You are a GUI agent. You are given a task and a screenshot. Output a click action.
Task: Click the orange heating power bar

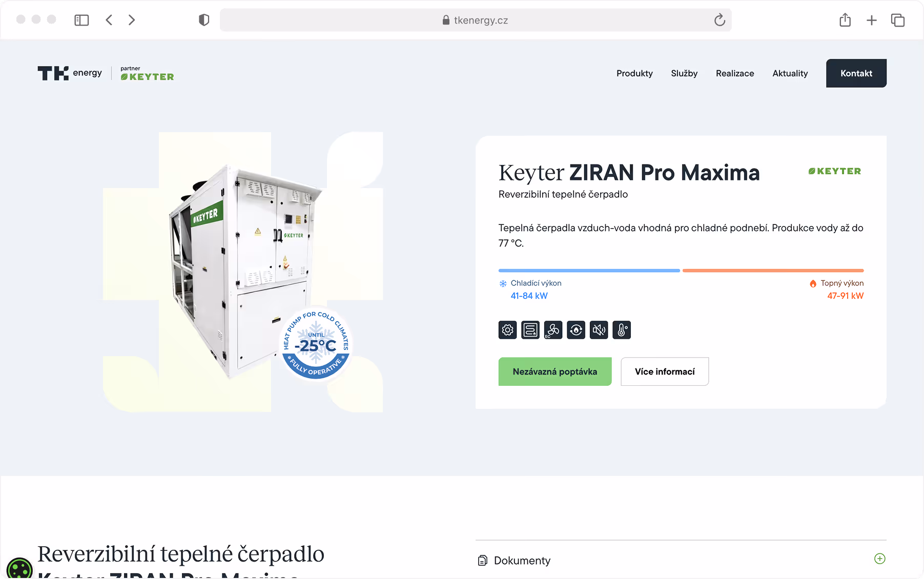coord(773,271)
